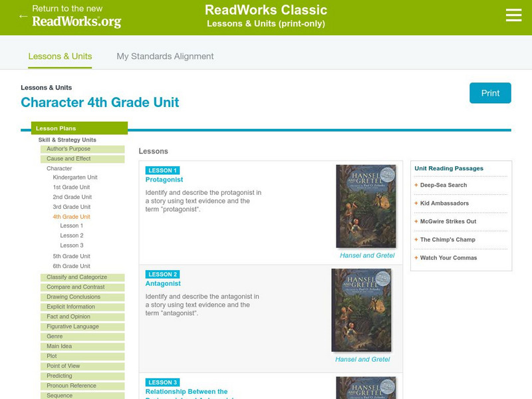Open the hamburger menu icon
The image size is (532, 399).
coord(513,15)
